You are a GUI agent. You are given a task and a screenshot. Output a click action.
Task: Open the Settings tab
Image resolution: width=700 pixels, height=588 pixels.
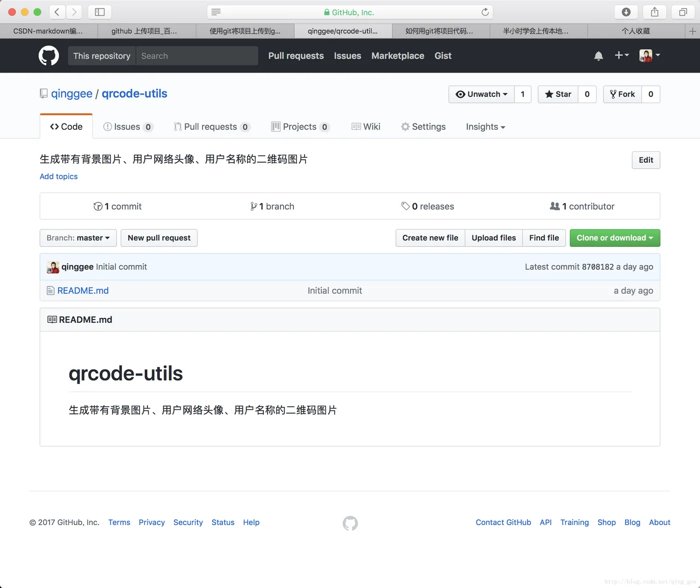click(423, 126)
